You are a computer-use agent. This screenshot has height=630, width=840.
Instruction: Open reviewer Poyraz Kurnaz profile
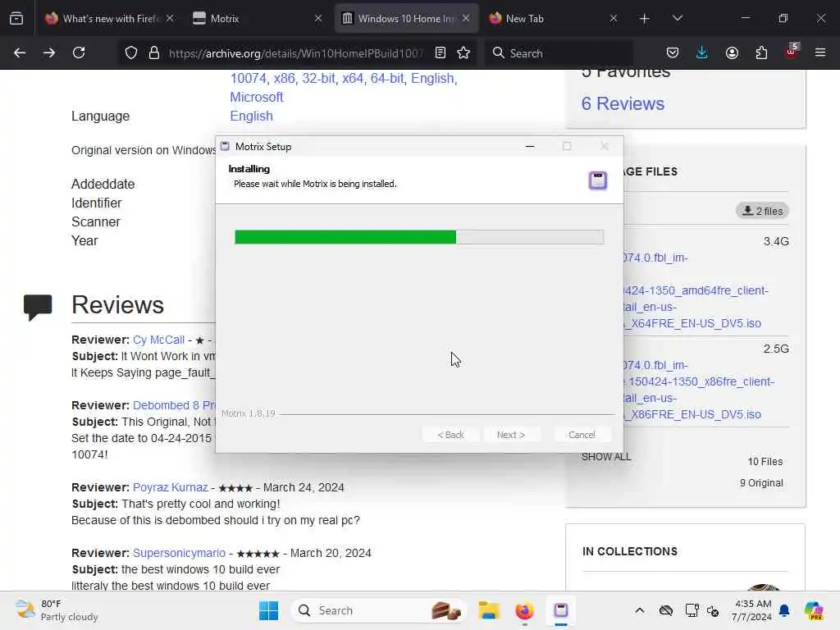[x=171, y=487]
